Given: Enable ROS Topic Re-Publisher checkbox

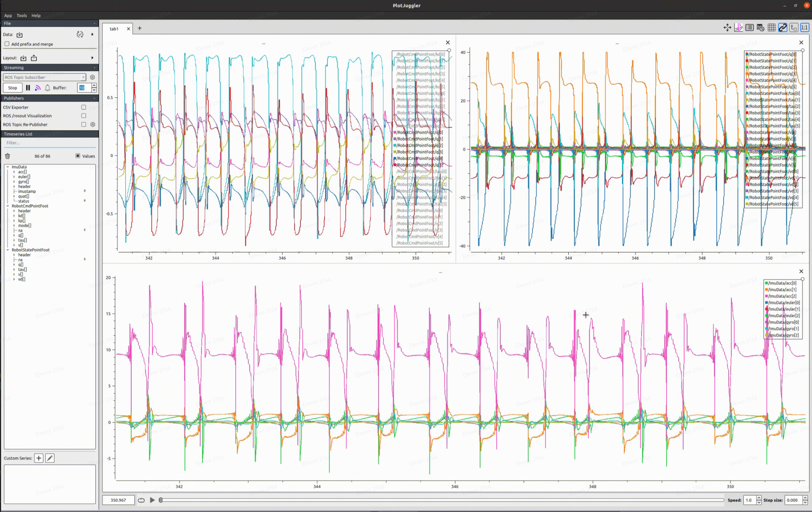Looking at the screenshot, I should tap(84, 124).
